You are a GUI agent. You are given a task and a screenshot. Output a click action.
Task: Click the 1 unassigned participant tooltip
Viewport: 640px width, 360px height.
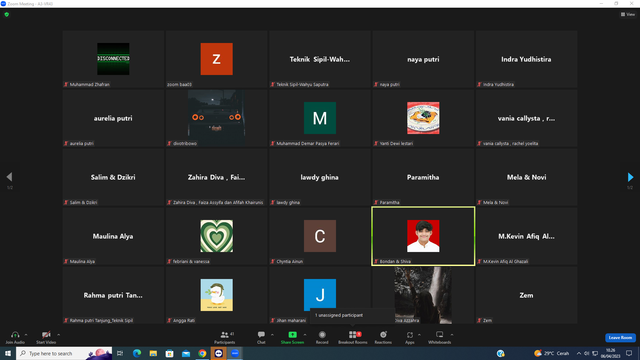click(x=352, y=316)
